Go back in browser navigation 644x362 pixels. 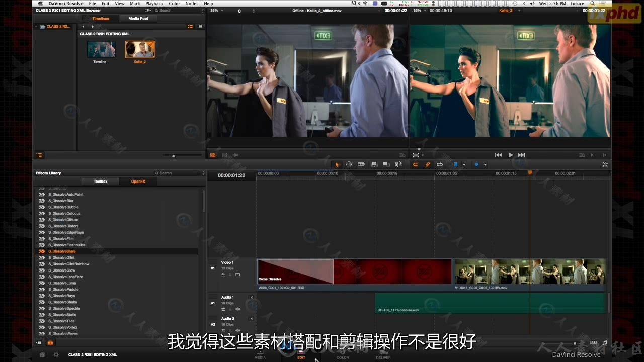(x=83, y=27)
